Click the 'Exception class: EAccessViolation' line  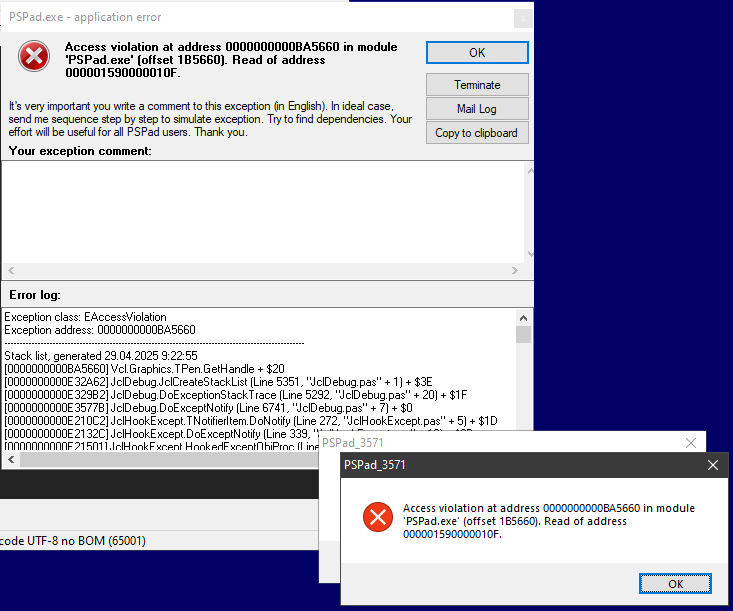[86, 317]
